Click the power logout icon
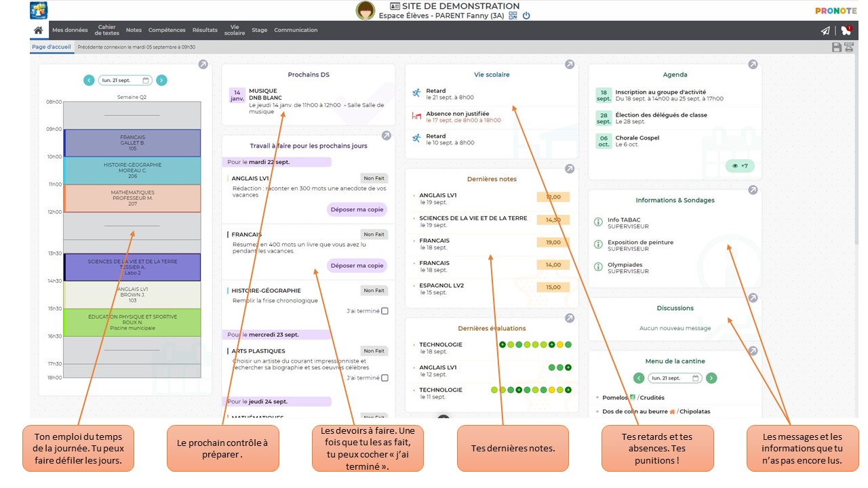The width and height of the screenshot is (868, 488). [x=526, y=16]
